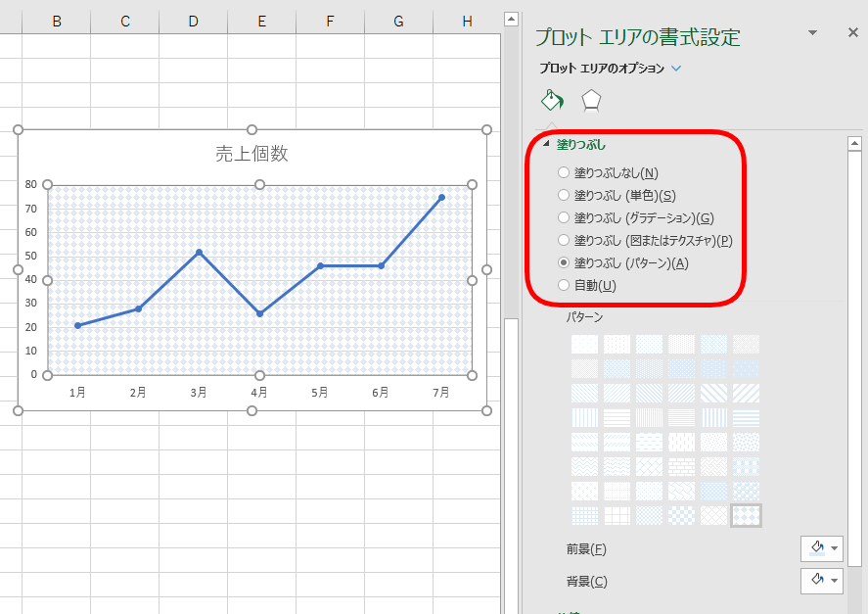Choose the last pattern in the bottom row

[x=746, y=515]
